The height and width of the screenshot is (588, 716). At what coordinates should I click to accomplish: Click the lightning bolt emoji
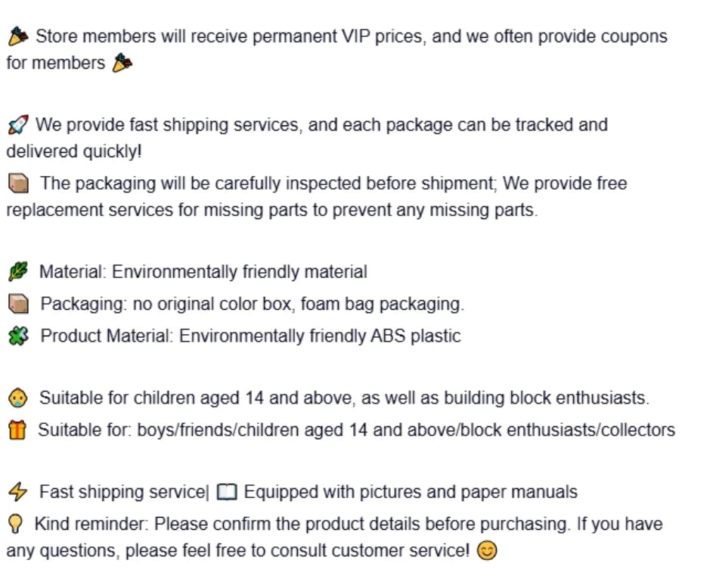17,493
